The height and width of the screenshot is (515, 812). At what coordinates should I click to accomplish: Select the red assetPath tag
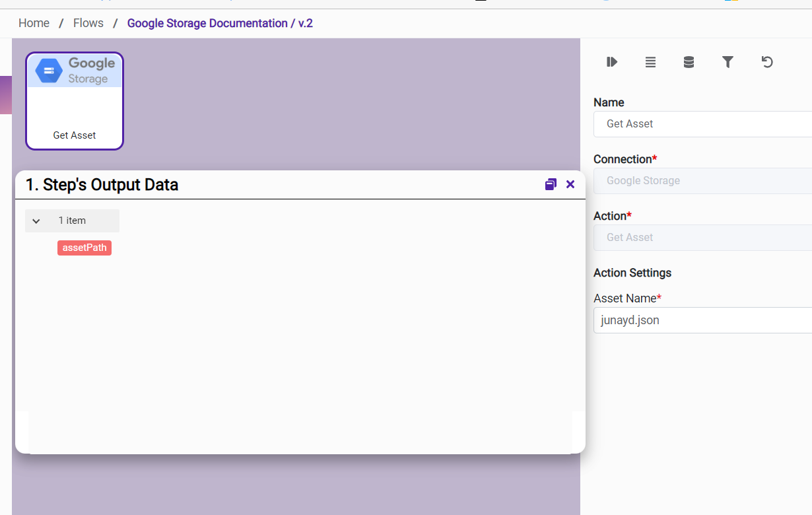[85, 248]
